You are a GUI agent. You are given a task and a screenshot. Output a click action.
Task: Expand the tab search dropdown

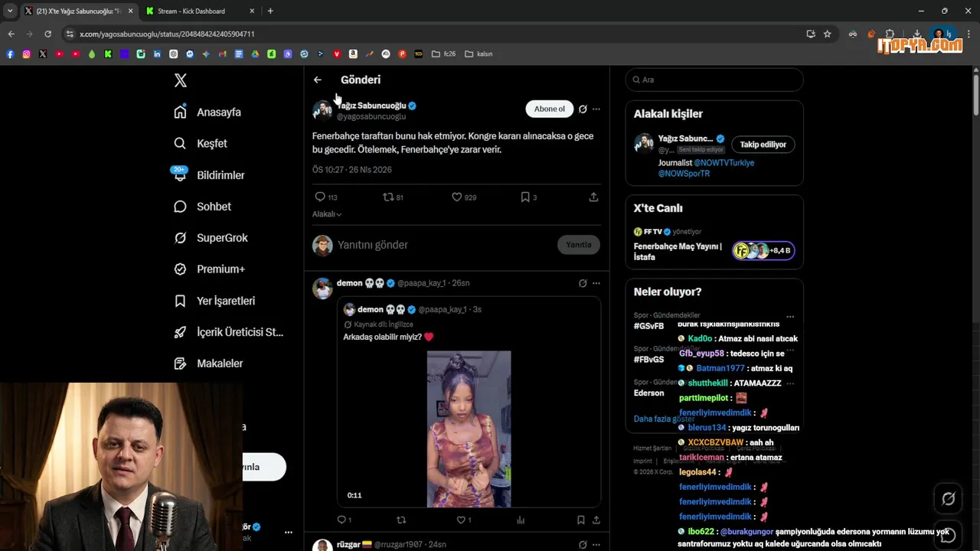[x=10, y=11]
